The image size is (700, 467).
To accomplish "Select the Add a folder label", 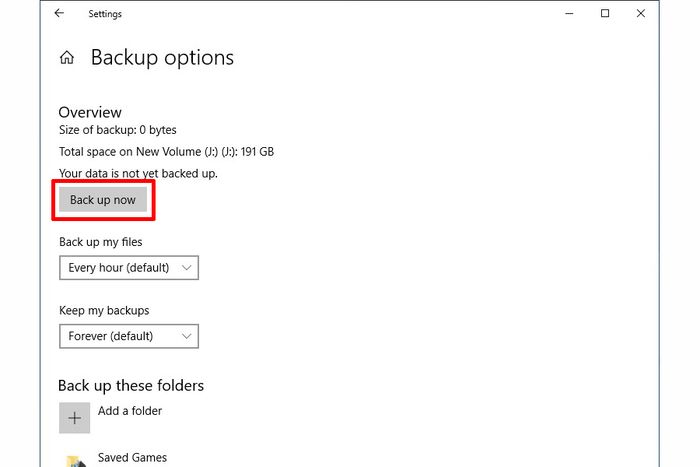I will click(x=130, y=411).
